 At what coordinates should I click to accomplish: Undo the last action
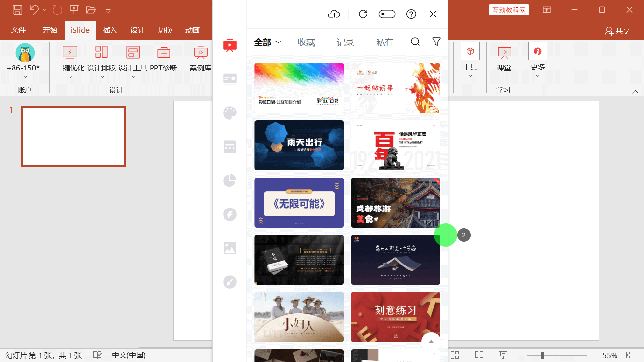tap(34, 10)
